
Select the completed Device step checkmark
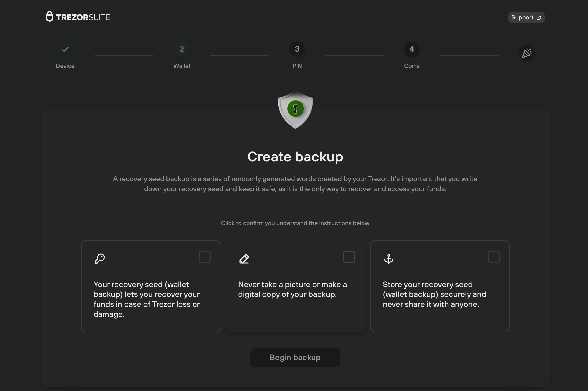[x=65, y=49]
